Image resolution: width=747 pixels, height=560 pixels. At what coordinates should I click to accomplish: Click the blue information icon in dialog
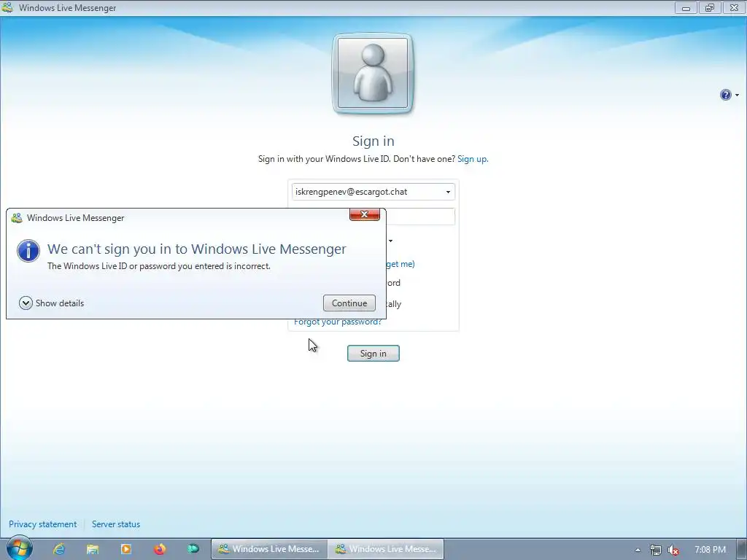pyautogui.click(x=28, y=251)
